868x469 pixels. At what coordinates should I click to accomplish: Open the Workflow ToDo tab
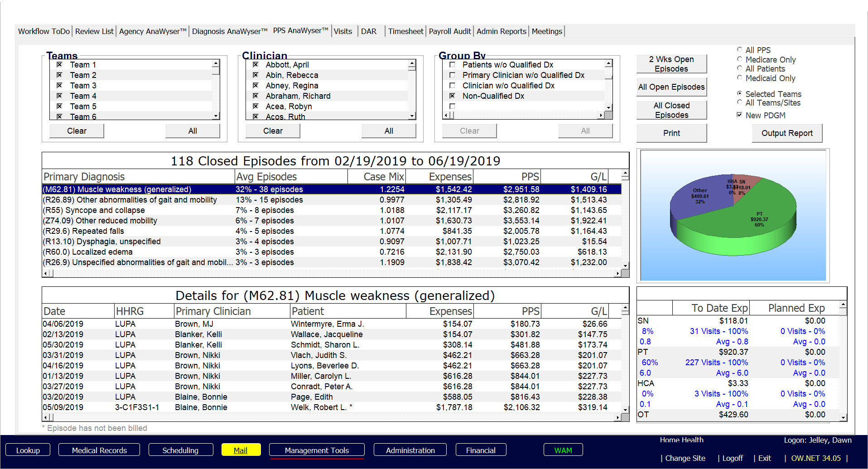coord(44,31)
